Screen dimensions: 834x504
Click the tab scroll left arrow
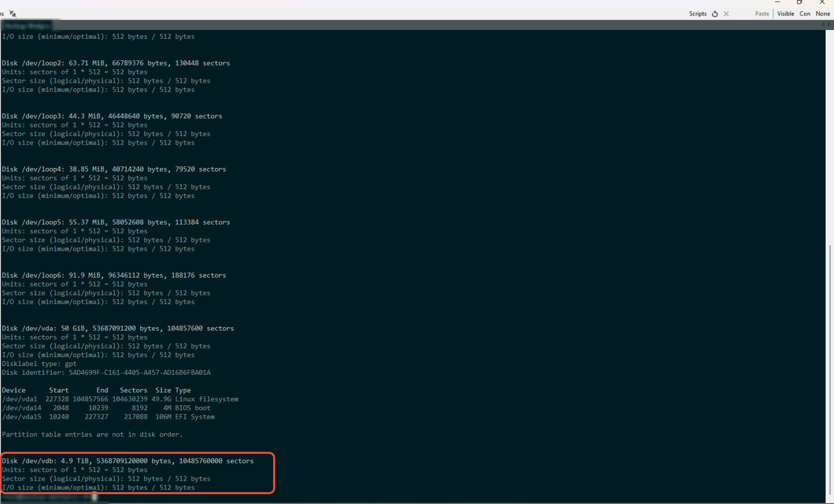click(823, 25)
